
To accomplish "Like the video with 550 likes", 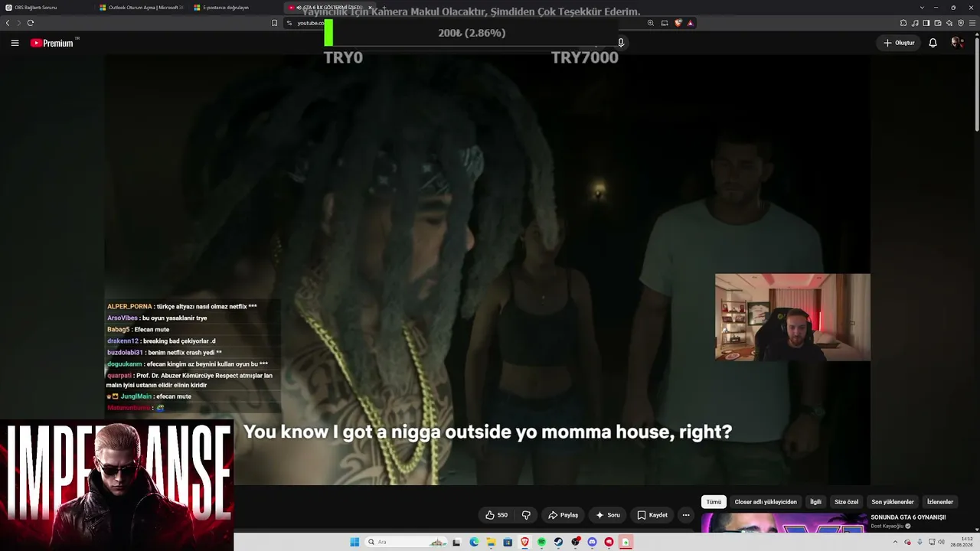I will coord(497,515).
